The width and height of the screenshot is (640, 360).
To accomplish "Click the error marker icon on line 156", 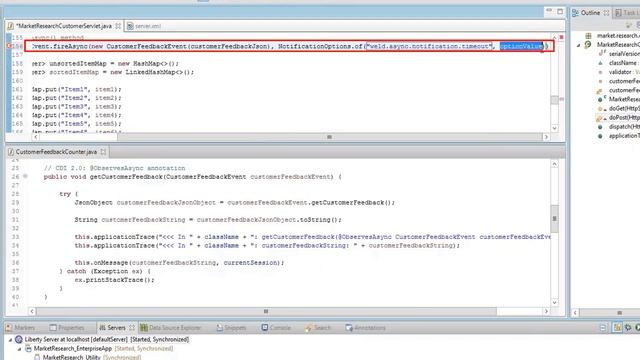I will point(9,46).
